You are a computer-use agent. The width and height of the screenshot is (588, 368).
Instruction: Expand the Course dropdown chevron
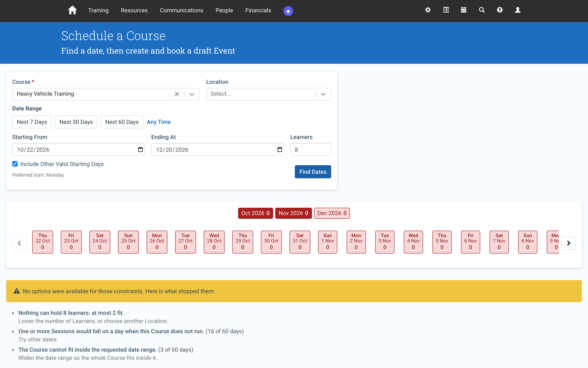click(x=192, y=94)
